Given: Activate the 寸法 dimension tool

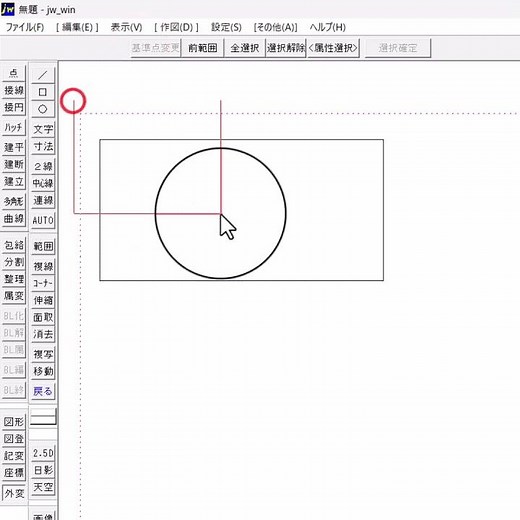Looking at the screenshot, I should 43,146.
